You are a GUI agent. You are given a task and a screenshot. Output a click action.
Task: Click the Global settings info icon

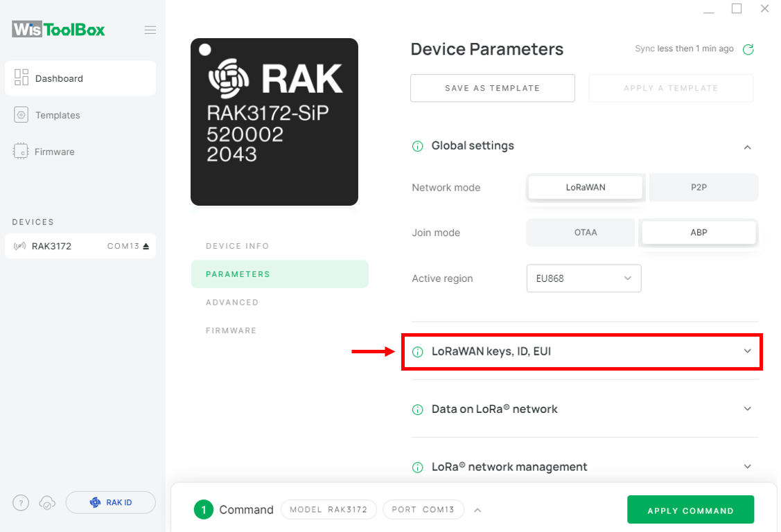click(417, 145)
